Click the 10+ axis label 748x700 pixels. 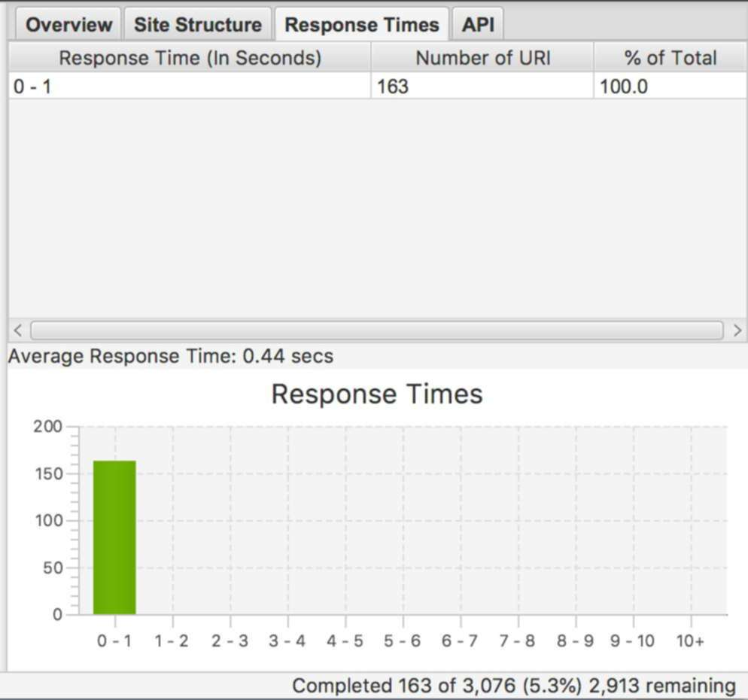[689, 641]
